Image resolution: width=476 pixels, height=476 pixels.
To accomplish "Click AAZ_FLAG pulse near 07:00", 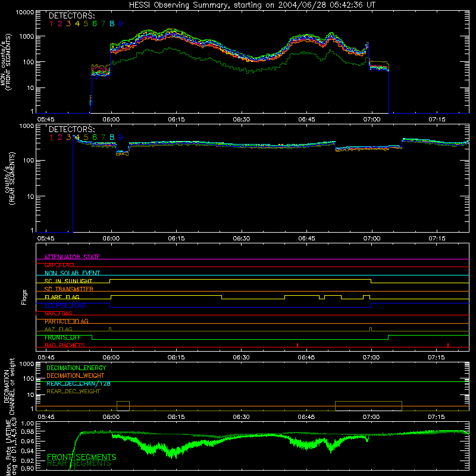I will (x=371, y=330).
